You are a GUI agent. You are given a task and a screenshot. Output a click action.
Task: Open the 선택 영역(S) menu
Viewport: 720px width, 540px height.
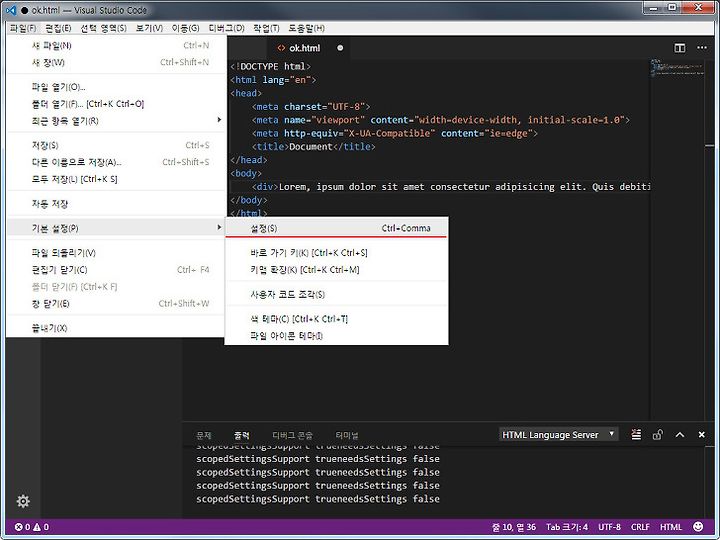pyautogui.click(x=103, y=28)
